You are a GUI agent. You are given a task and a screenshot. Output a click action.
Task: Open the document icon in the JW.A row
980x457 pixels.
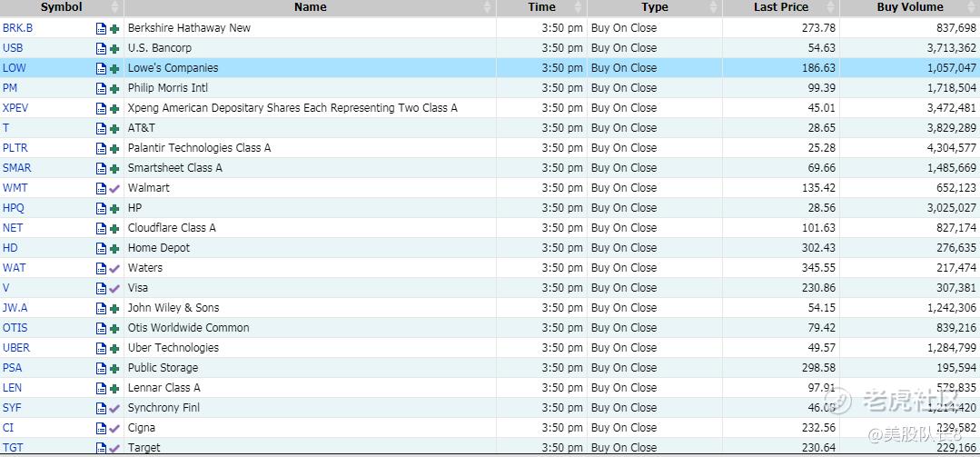tap(101, 308)
